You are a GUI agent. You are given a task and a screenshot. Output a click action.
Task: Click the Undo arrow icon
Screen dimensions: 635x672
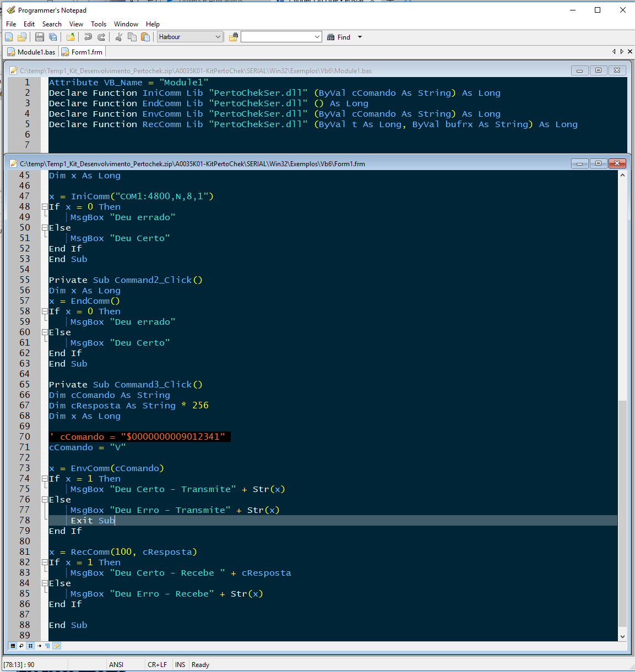point(88,37)
